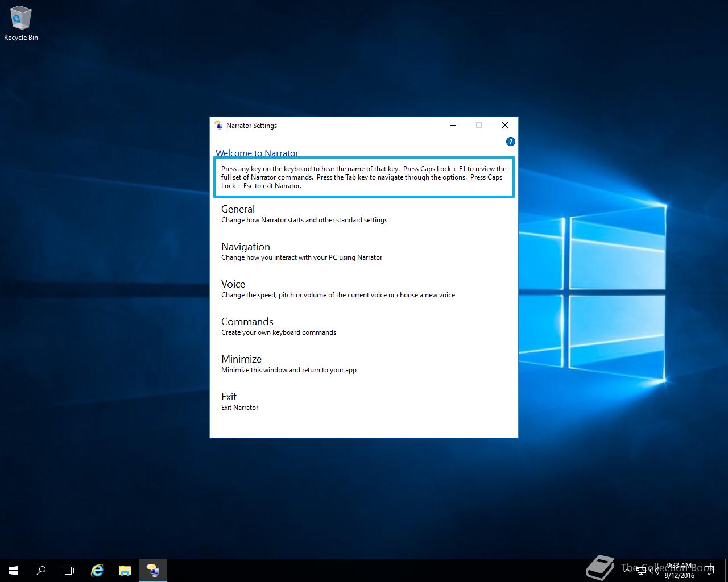Viewport: 728px width, 582px height.
Task: Open Action Center notifications icon
Action: tap(709, 571)
